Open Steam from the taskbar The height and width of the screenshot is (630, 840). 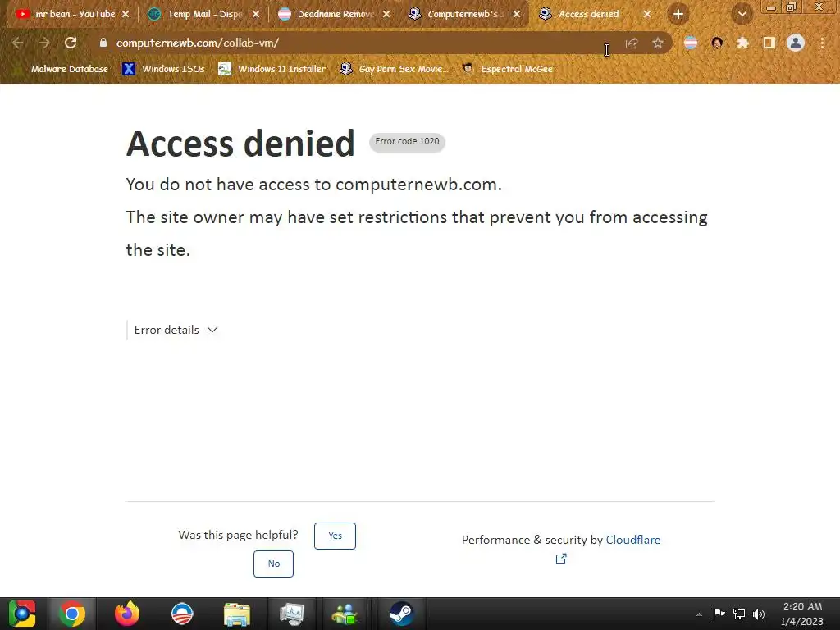(x=400, y=614)
